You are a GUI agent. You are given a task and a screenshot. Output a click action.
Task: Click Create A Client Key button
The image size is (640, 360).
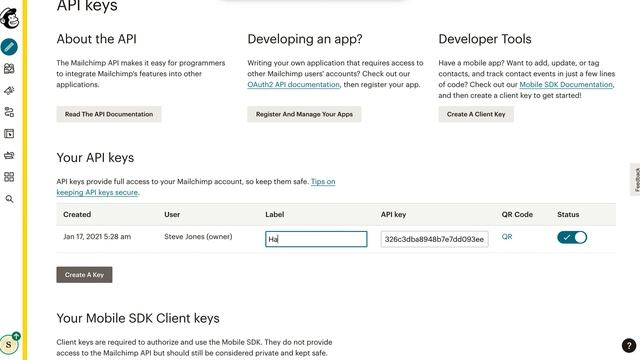click(476, 114)
